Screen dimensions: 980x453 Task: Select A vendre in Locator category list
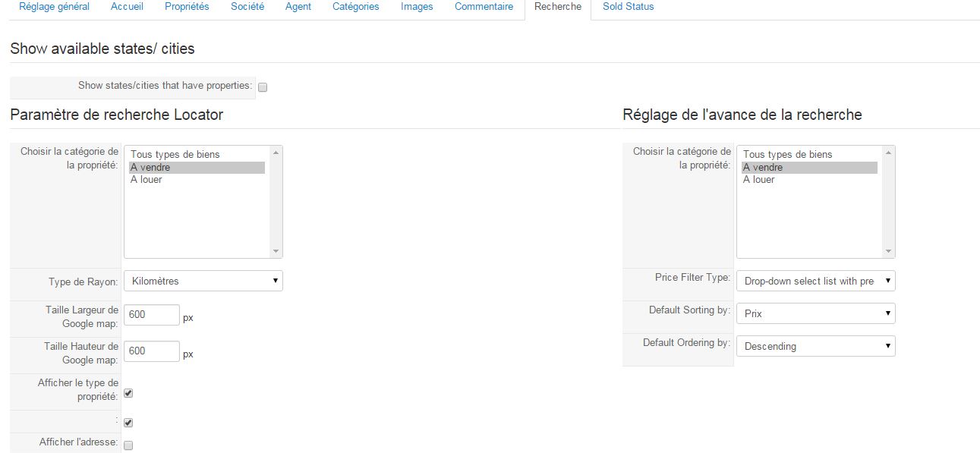point(197,168)
